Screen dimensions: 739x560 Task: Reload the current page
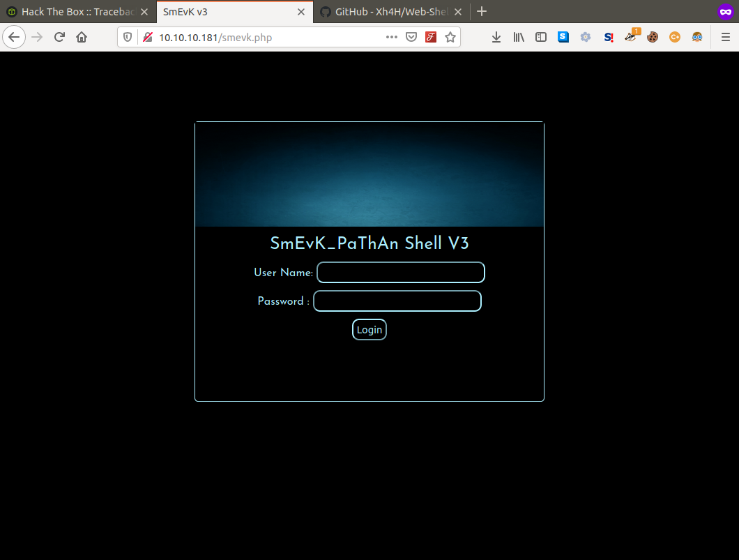[59, 37]
